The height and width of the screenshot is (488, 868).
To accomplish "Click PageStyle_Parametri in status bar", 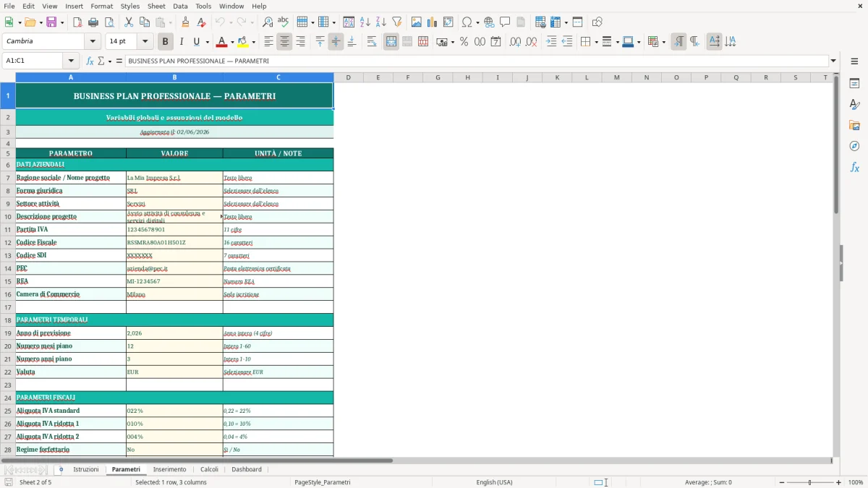I will (x=322, y=482).
